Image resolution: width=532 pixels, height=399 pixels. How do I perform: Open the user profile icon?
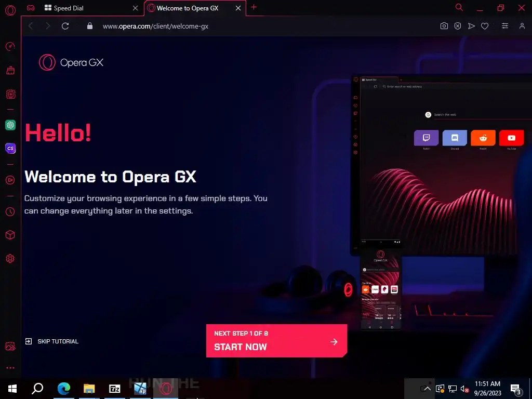pyautogui.click(x=522, y=26)
